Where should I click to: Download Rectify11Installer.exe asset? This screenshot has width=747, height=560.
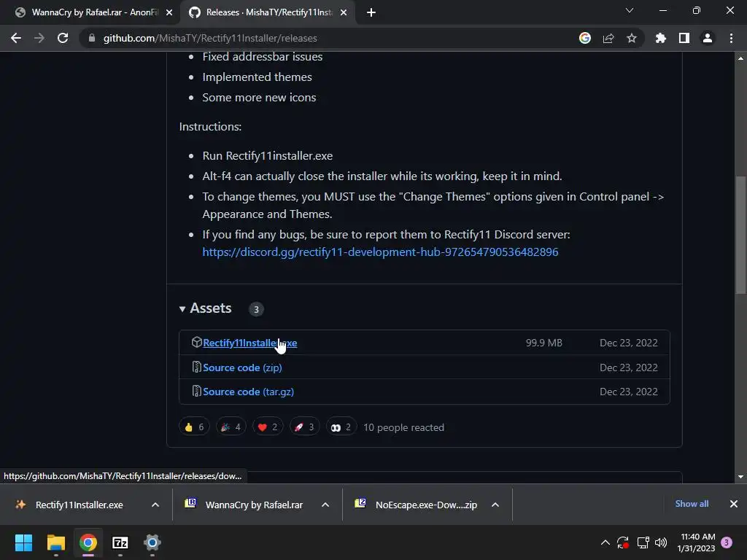249,343
